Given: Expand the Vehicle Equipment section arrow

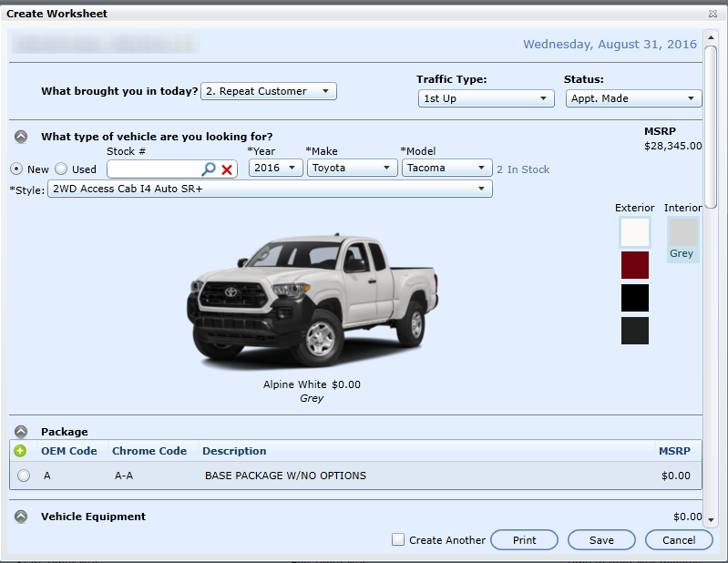Looking at the screenshot, I should [x=21, y=517].
